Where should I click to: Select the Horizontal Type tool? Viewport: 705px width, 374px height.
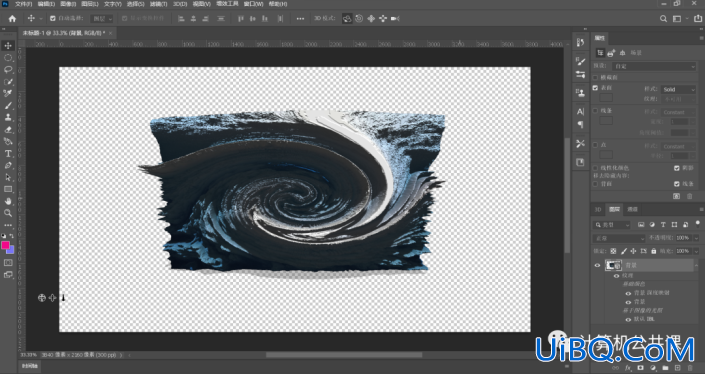click(x=8, y=154)
